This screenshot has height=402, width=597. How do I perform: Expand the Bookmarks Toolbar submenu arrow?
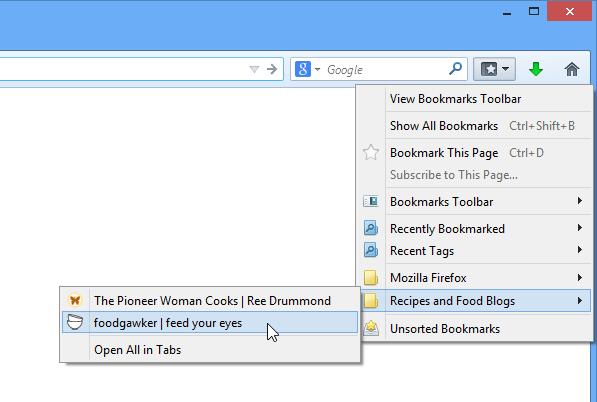[579, 201]
